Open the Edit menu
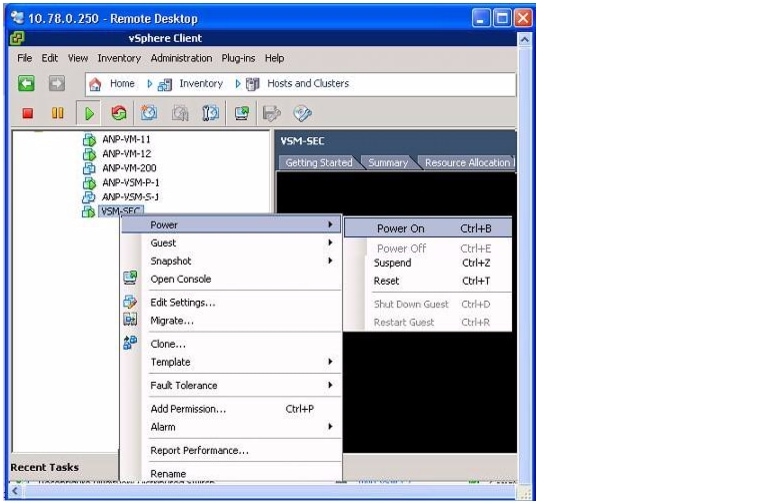The width and height of the screenshot is (766, 504). click(x=49, y=58)
